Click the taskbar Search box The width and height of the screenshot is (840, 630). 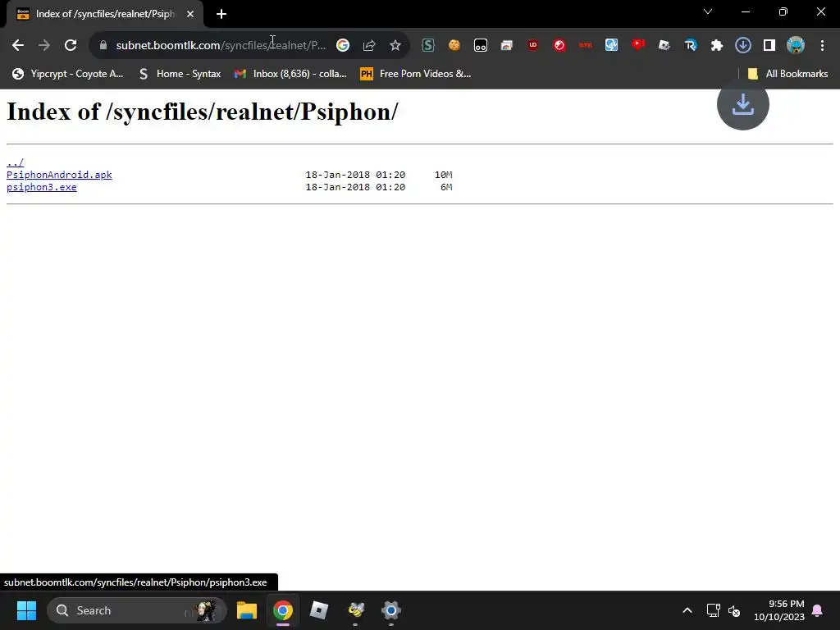click(x=137, y=610)
